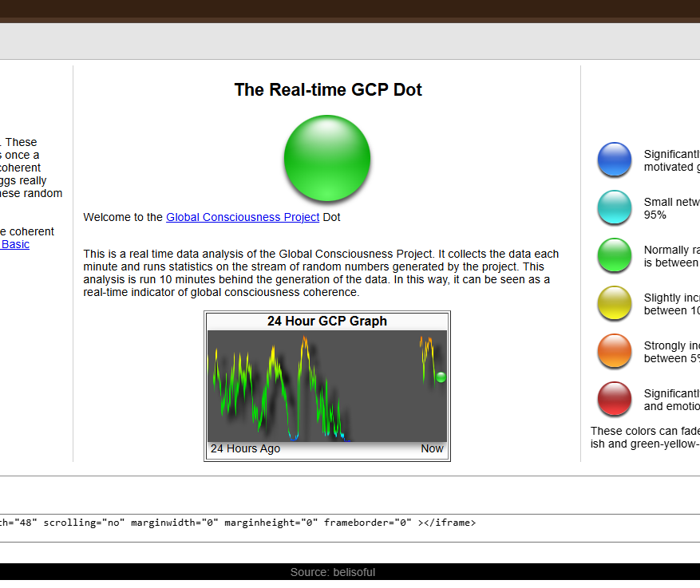700x588 pixels.
Task: Click the '24 Hours Ago' label
Action: pos(246,449)
